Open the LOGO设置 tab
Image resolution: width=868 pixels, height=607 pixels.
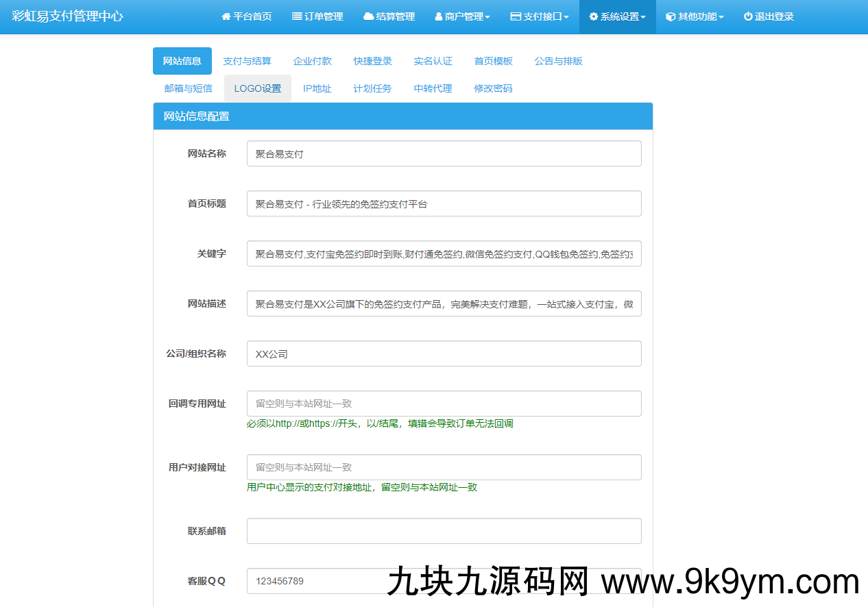coord(258,88)
